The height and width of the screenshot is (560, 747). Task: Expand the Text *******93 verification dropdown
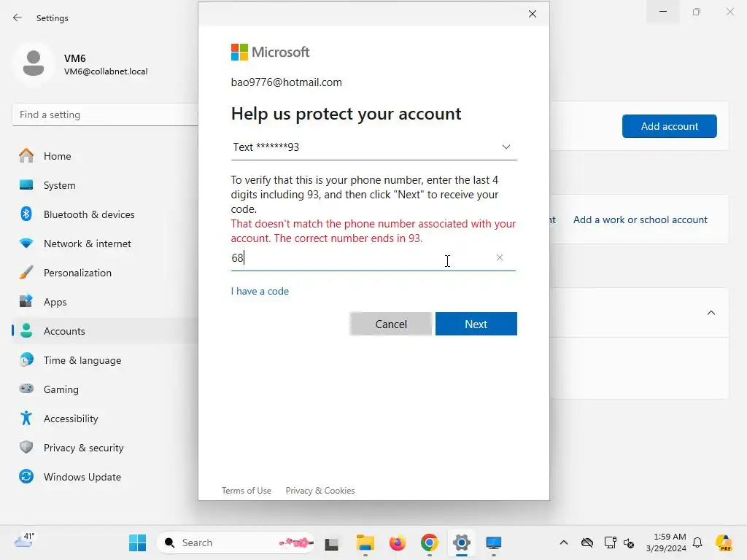click(373, 147)
